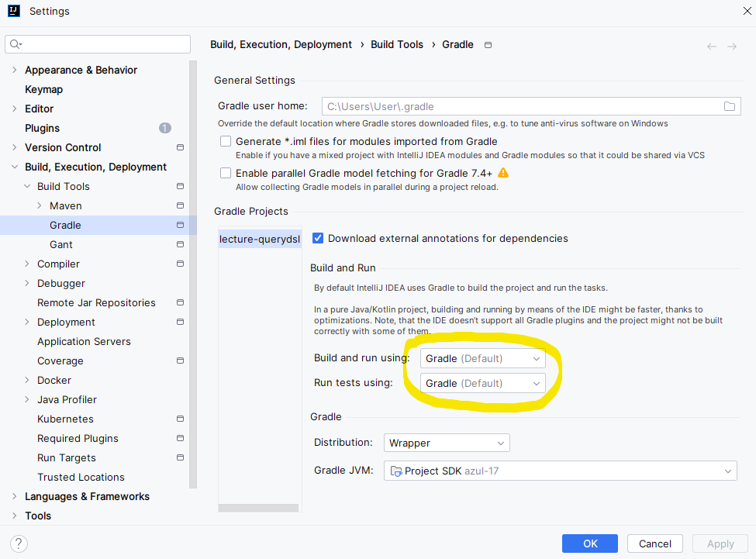Click the settings search input field
This screenshot has height=559, width=756.
[98, 44]
